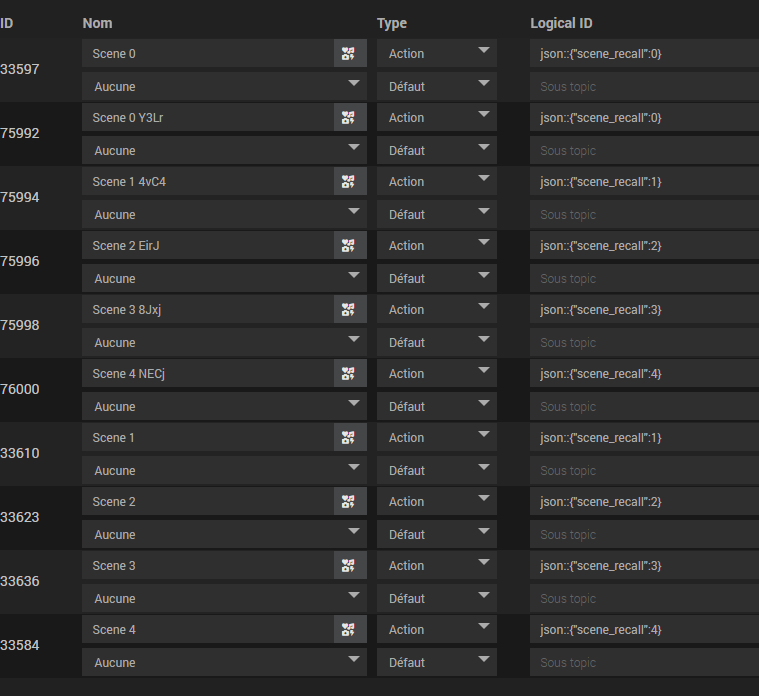Pick an icon for command 33610 Scene 1
Viewport: 759px width, 696px height.
pyautogui.click(x=348, y=438)
